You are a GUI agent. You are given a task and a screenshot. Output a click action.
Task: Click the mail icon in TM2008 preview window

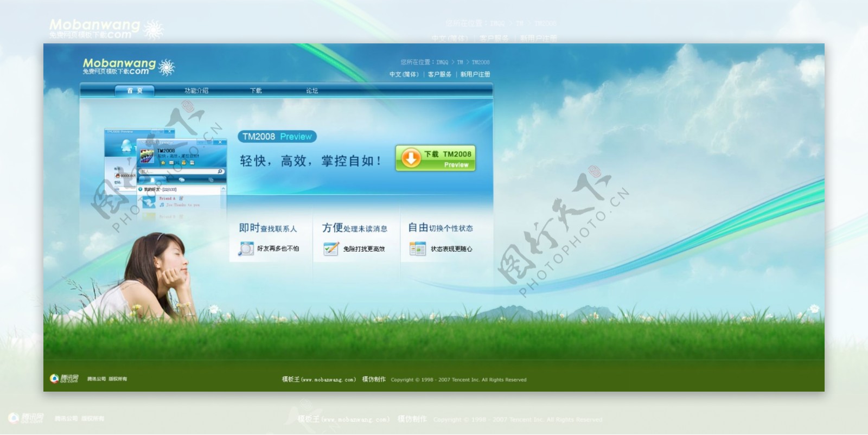click(171, 163)
